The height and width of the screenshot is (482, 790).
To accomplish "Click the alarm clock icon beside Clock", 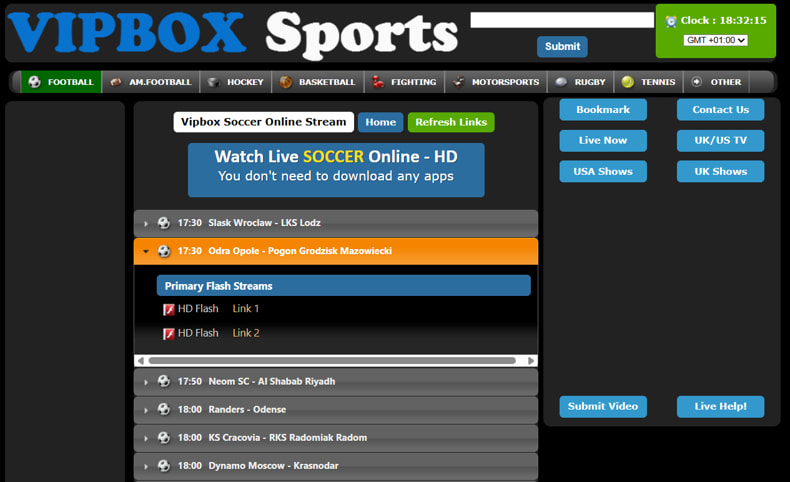I will pos(671,21).
